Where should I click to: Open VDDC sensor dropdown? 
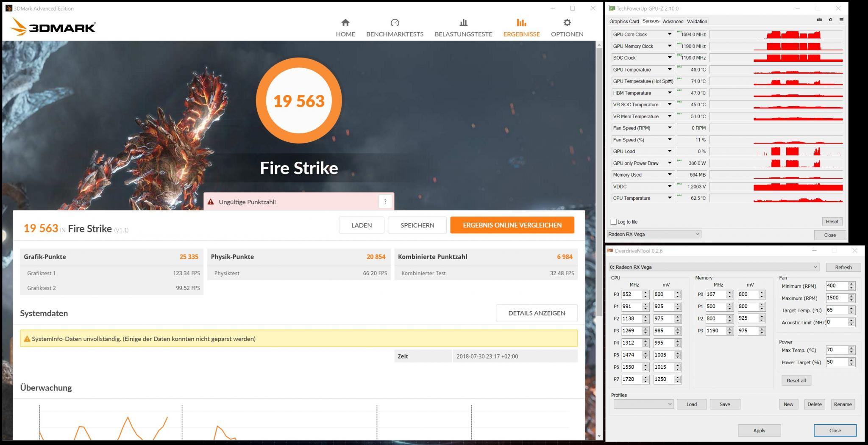point(670,186)
